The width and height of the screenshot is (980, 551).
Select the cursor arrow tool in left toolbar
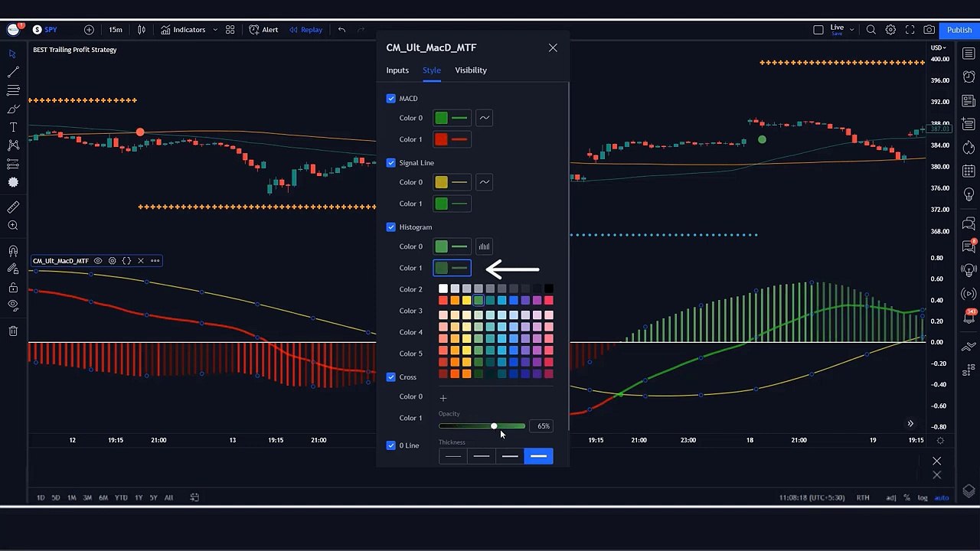[x=13, y=54]
